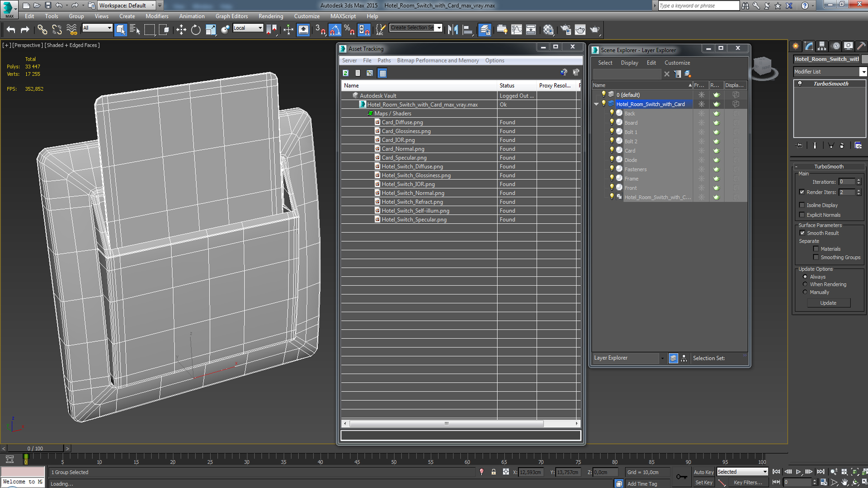
Task: Click the Render Production teapot icon
Action: pyautogui.click(x=595, y=30)
